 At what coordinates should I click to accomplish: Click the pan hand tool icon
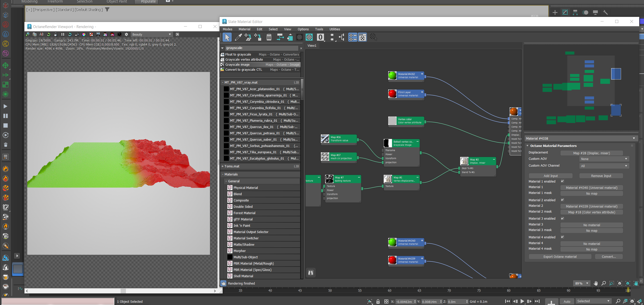(x=596, y=283)
